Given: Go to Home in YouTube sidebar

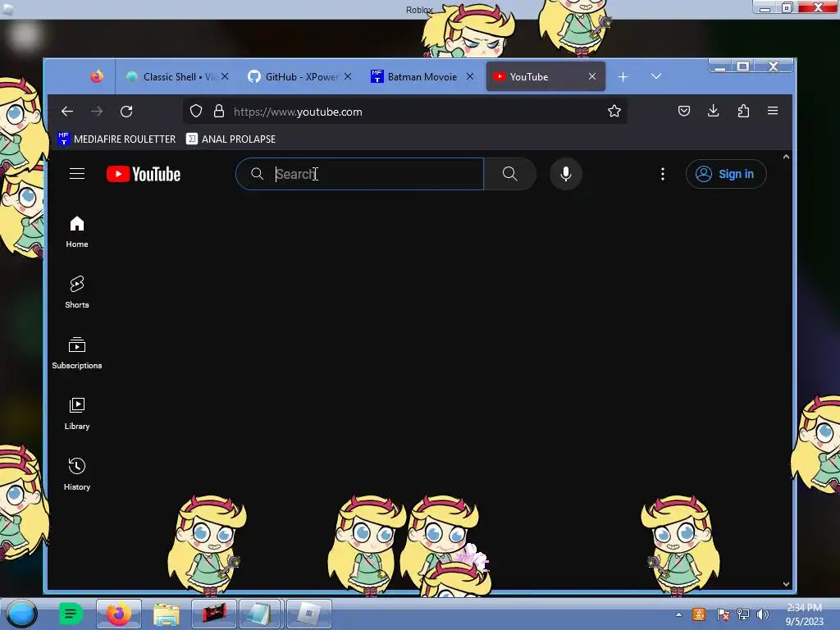Looking at the screenshot, I should [77, 231].
